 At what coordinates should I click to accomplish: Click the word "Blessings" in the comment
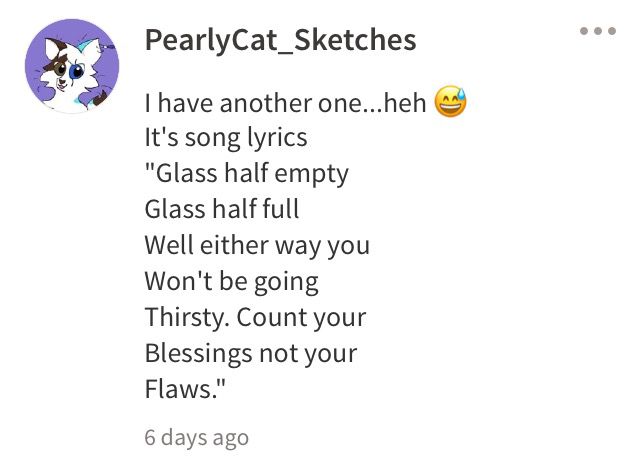click(198, 354)
